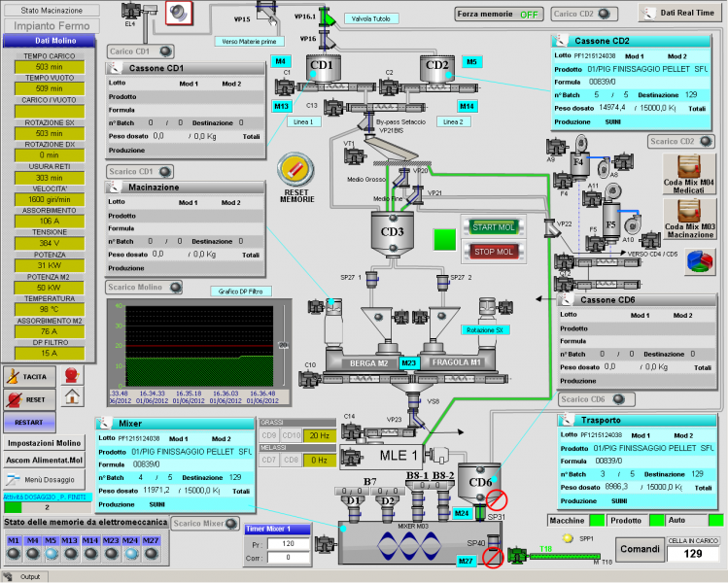This screenshot has width=728, height=583.
Task: Click the RESET MEMORIE round icon
Action: (295, 169)
